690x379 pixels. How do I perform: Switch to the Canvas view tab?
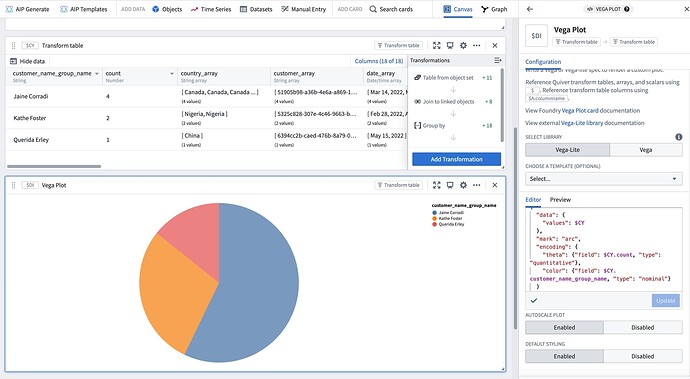(x=458, y=9)
